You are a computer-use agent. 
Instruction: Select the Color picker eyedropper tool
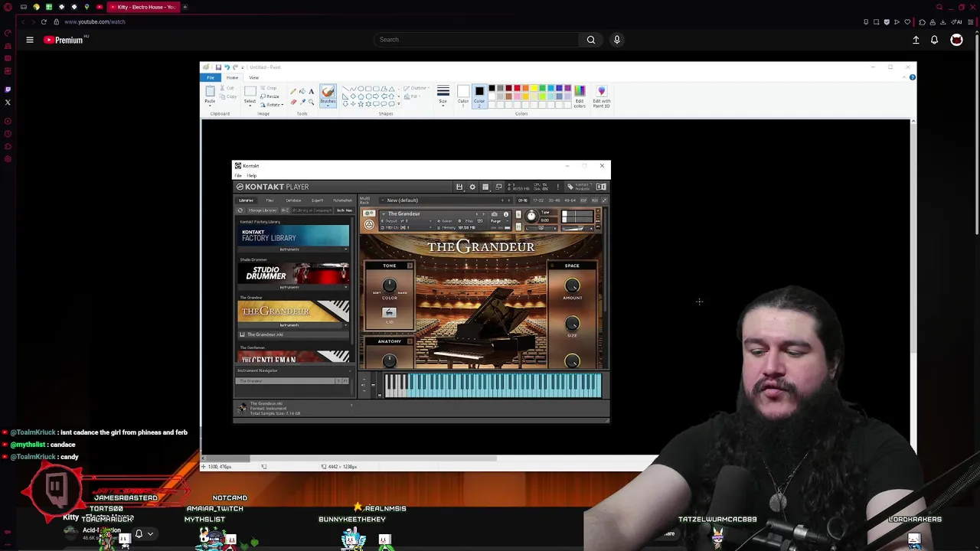(302, 102)
